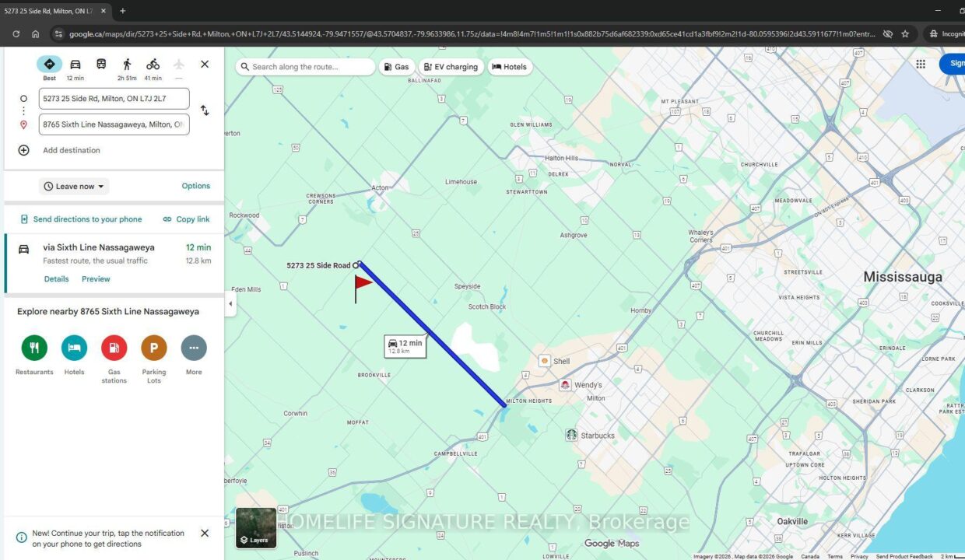Search along the route field
This screenshot has height=560, width=965.
[x=305, y=67]
